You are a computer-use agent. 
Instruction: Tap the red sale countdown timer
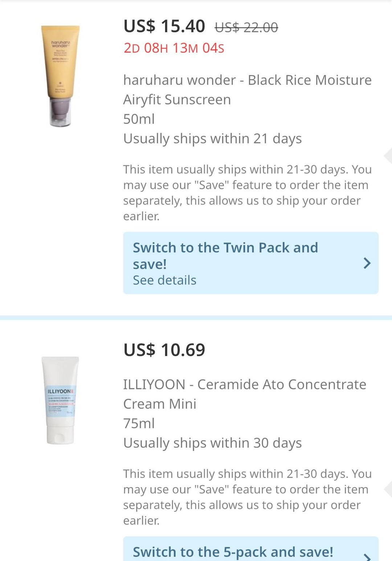coord(174,48)
